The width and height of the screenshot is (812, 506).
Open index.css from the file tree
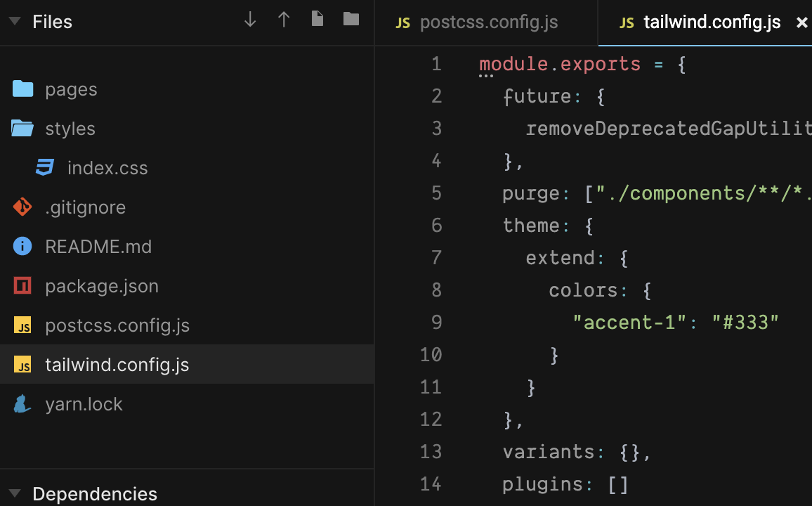[x=107, y=167]
